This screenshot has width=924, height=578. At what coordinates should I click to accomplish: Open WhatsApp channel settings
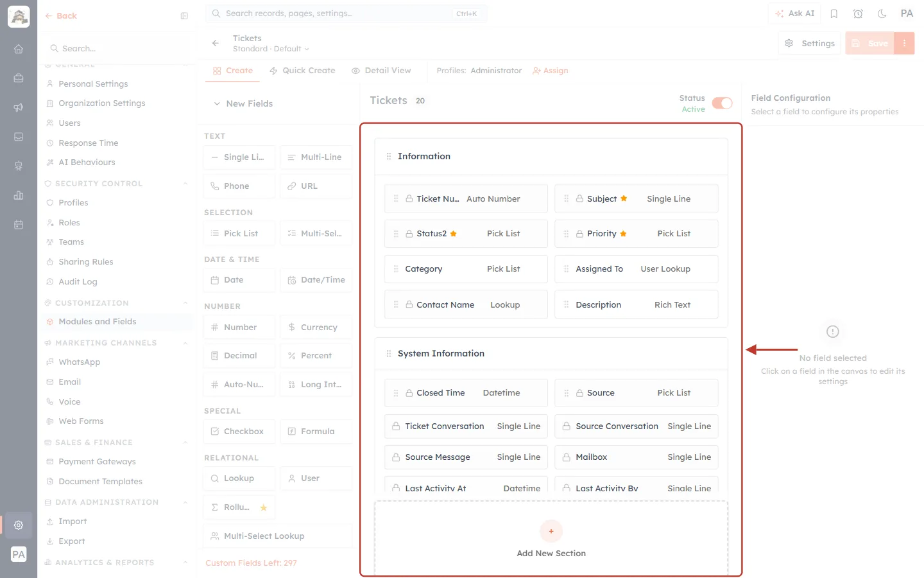click(79, 362)
